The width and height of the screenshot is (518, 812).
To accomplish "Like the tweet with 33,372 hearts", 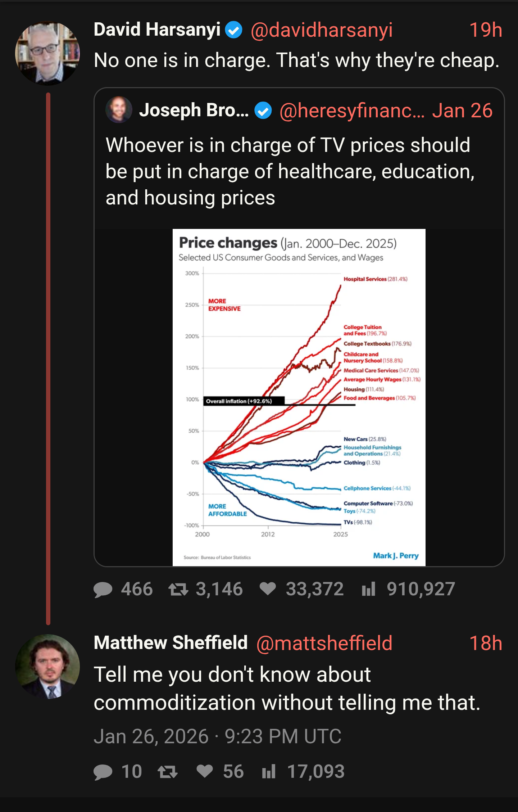I will tap(268, 589).
